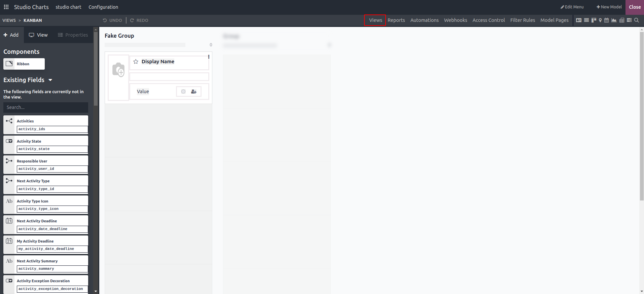Collapse the Existing Fields section arrow

tap(50, 80)
